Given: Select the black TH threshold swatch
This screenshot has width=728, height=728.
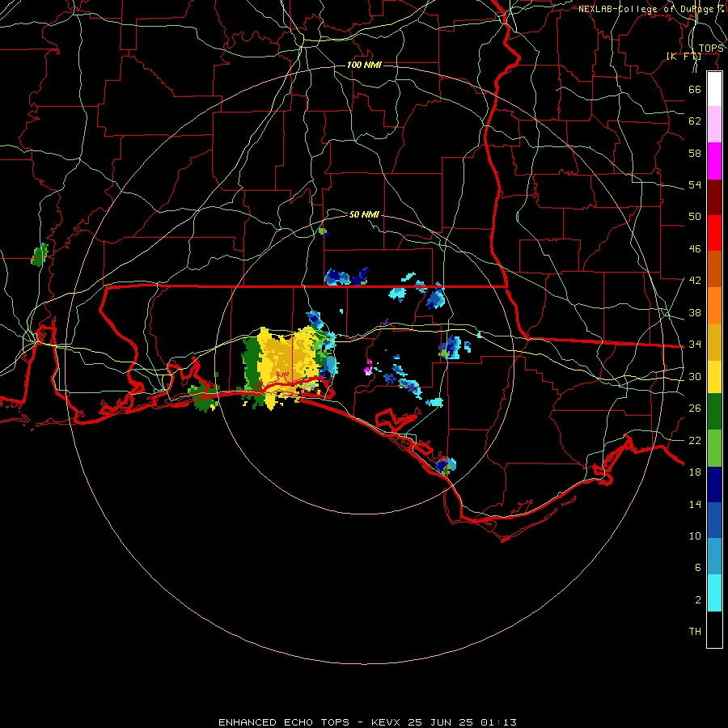Looking at the screenshot, I should pyautogui.click(x=714, y=629).
